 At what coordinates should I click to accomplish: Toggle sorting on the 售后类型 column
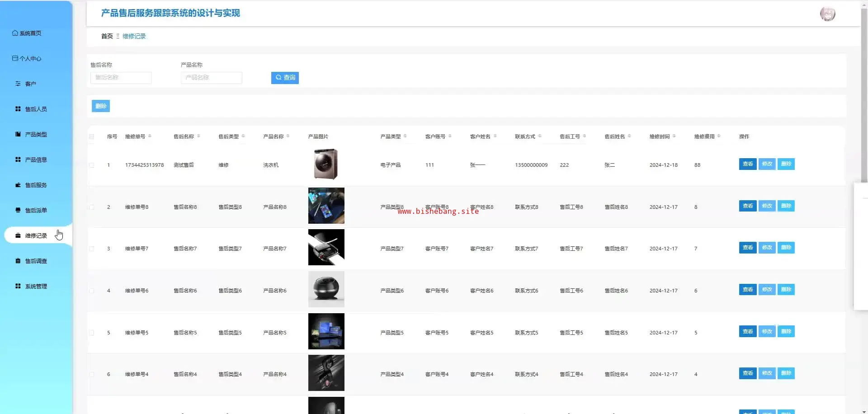tap(243, 136)
